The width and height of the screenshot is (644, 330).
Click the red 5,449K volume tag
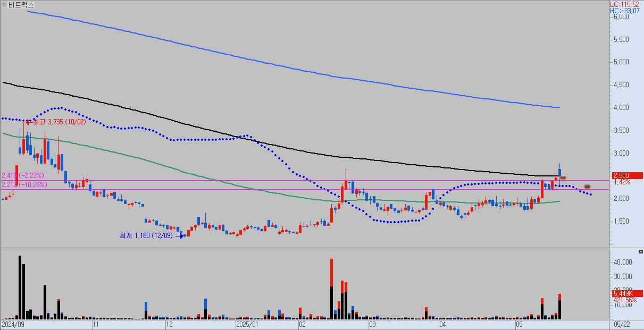[626, 293]
